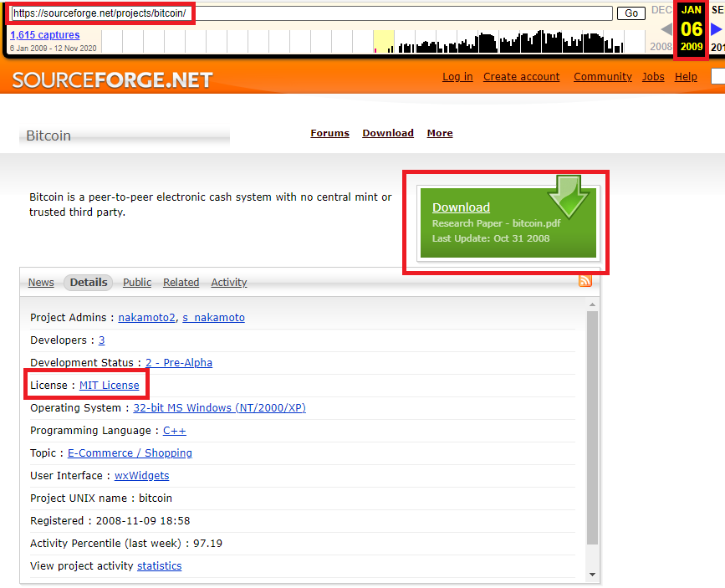Click the details panel scroll up arrow

pyautogui.click(x=592, y=304)
